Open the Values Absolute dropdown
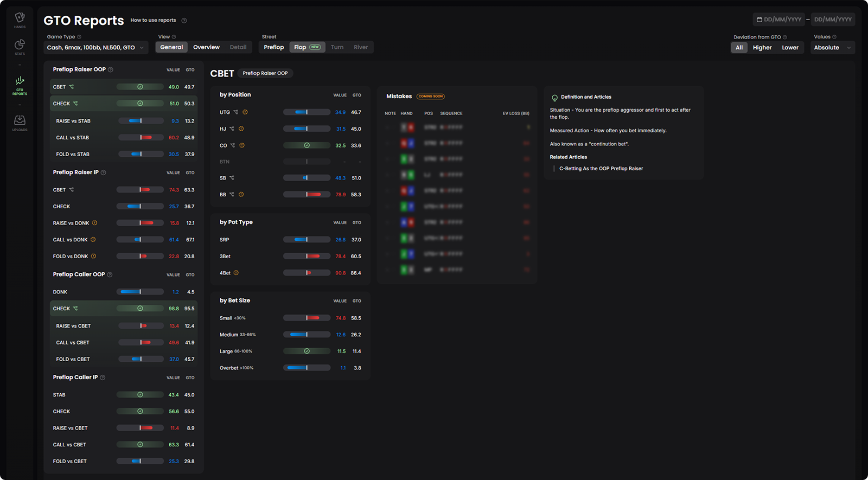The height and width of the screenshot is (480, 868). tap(832, 48)
